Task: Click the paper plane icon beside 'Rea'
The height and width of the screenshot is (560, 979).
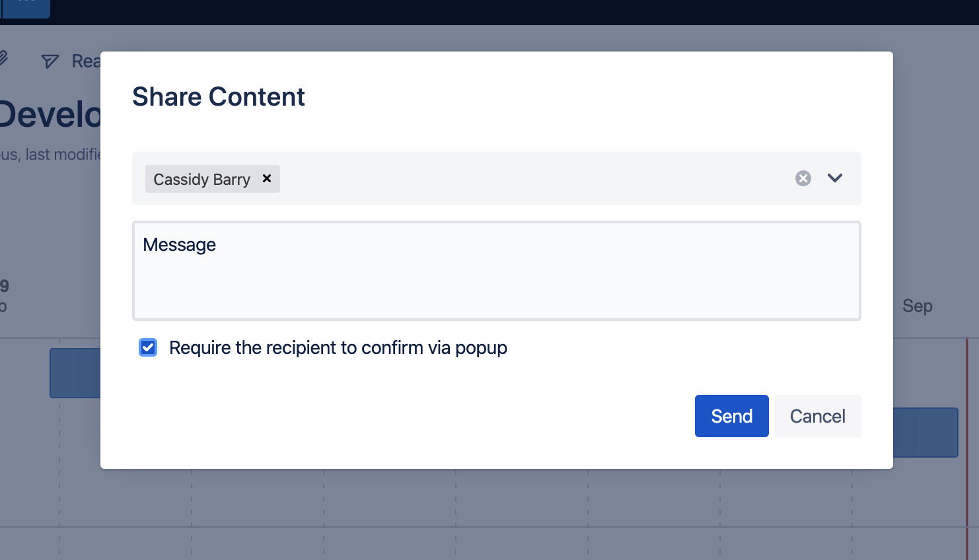Action: click(x=50, y=61)
